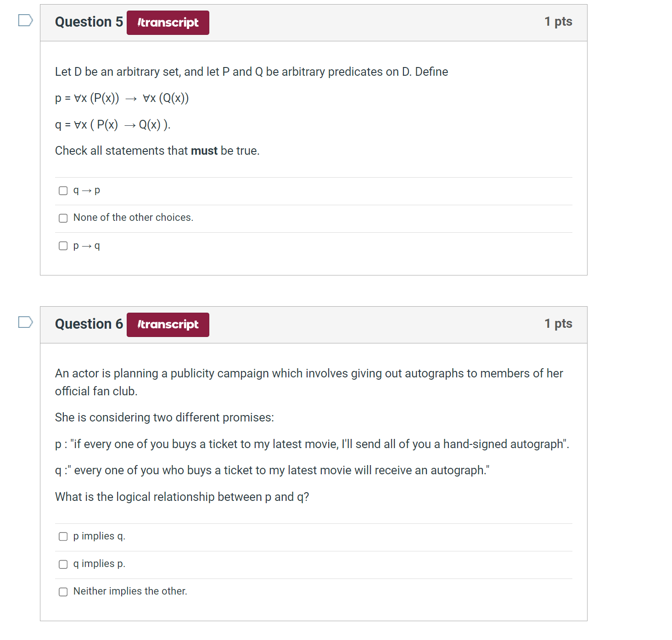Image resolution: width=672 pixels, height=640 pixels.
Task: Click the '1 pts' label on Question 5
Action: pyautogui.click(x=558, y=21)
